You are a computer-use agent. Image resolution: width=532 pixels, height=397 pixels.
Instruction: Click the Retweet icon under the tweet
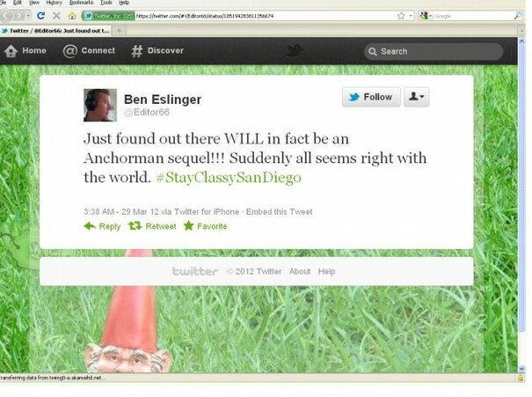pos(135,226)
